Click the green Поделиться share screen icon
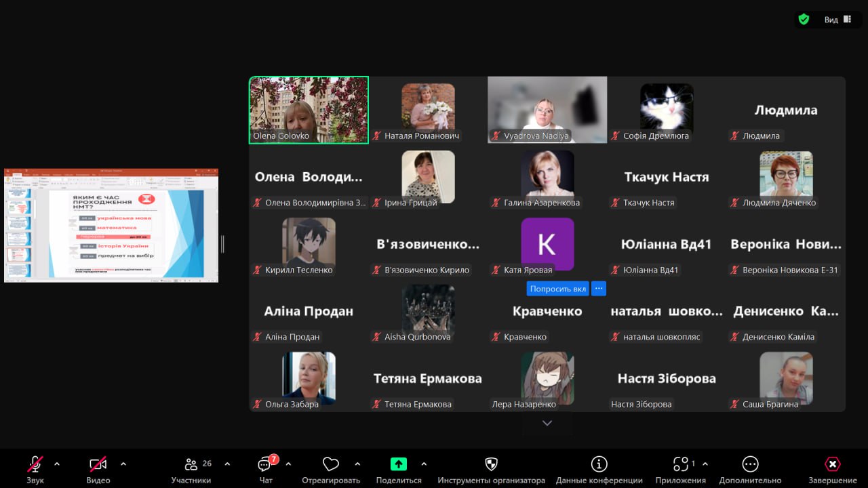This screenshot has width=868, height=488. tap(399, 464)
